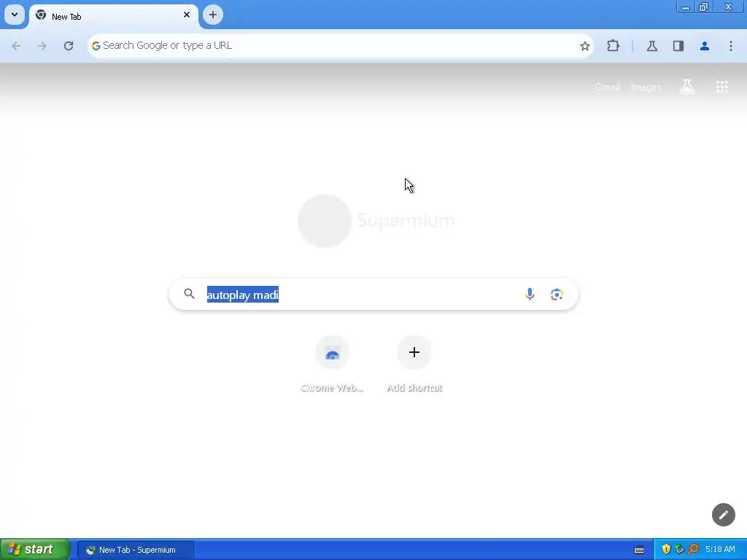Open the Google apps grid
The height and width of the screenshot is (560, 747).
721,87
